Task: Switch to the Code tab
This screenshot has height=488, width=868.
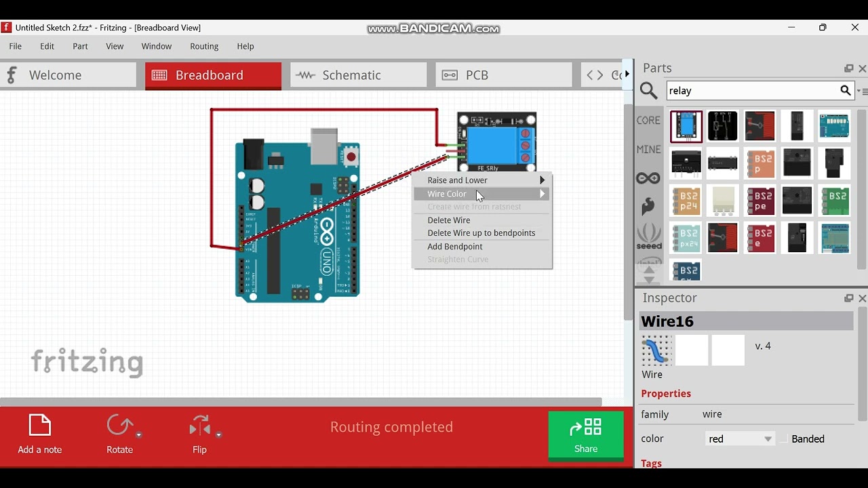Action: [x=601, y=75]
